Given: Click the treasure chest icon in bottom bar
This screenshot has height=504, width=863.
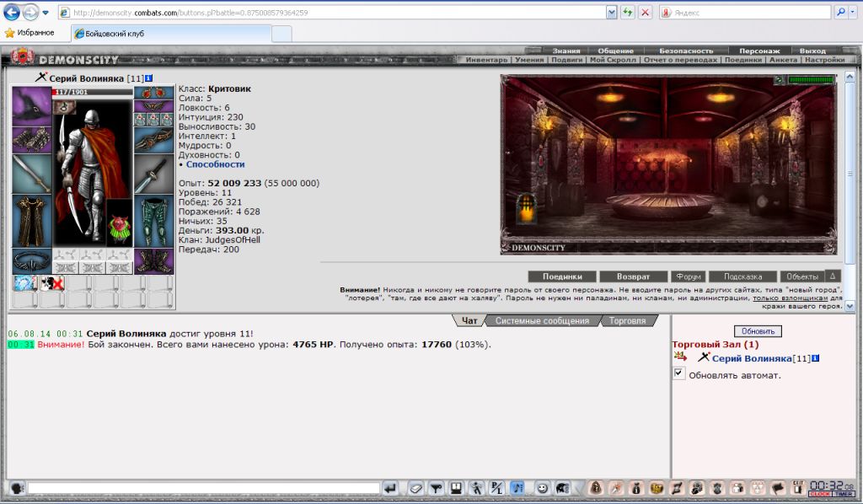Looking at the screenshot, I should pos(656,488).
